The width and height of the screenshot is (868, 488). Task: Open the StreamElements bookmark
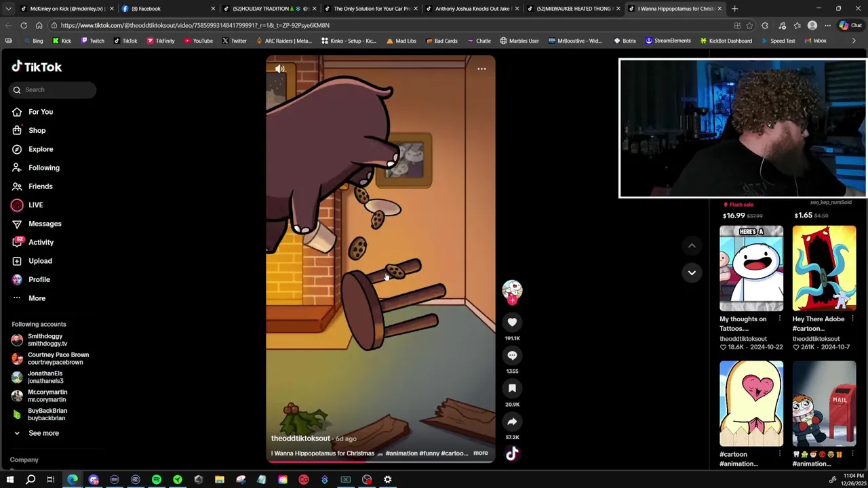pos(668,41)
